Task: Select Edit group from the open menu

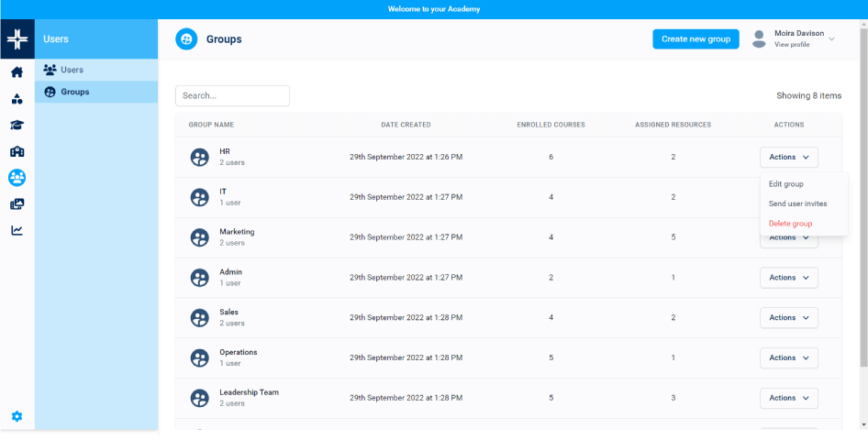Action: [786, 184]
